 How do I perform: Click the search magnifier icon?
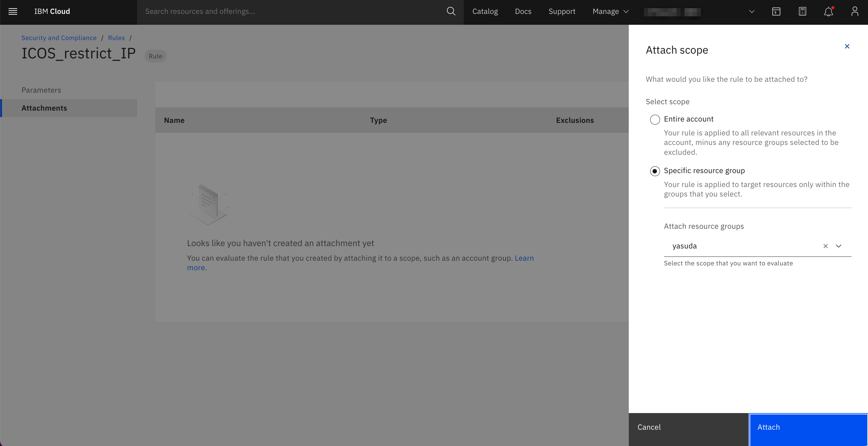click(x=451, y=12)
